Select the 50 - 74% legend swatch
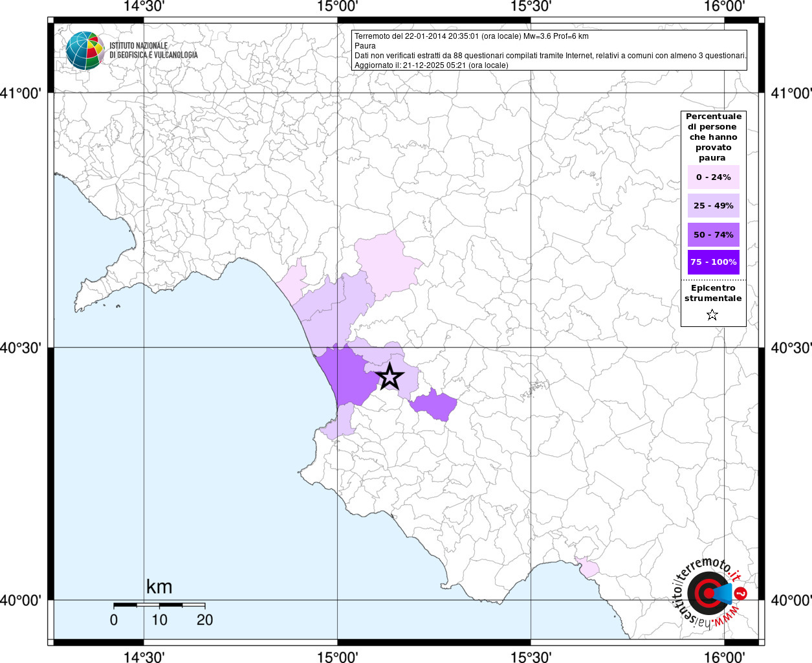 714,234
